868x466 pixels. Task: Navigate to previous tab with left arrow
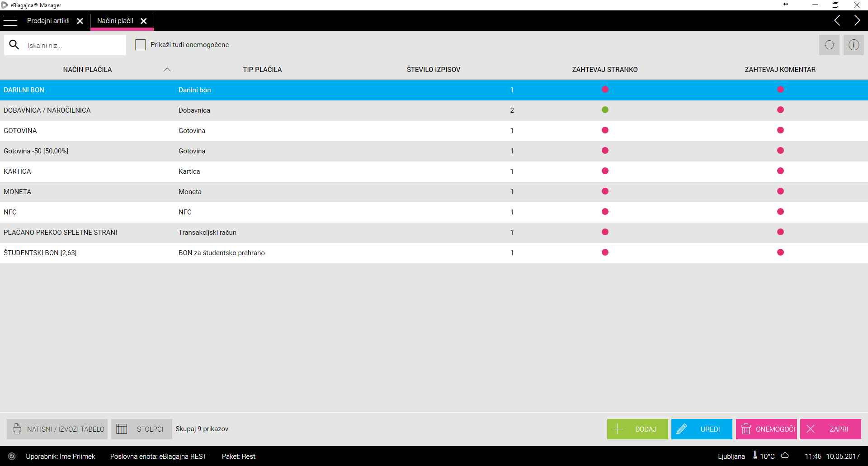click(837, 21)
